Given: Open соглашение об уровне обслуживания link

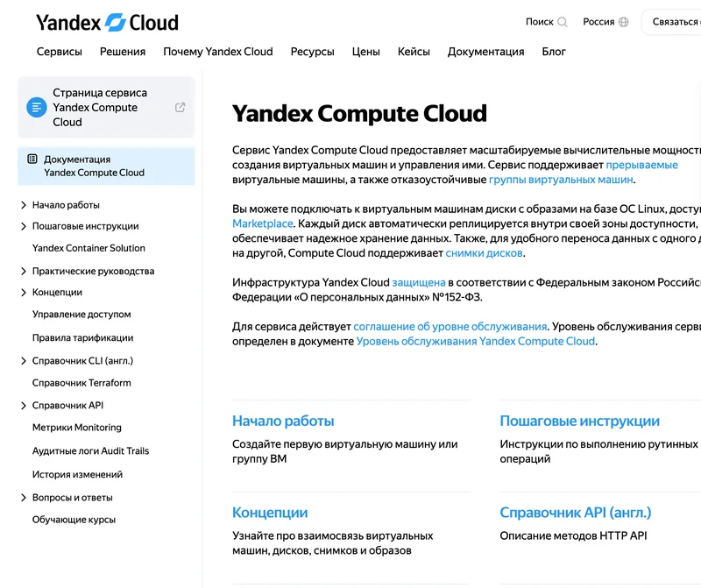Looking at the screenshot, I should click(x=450, y=327).
